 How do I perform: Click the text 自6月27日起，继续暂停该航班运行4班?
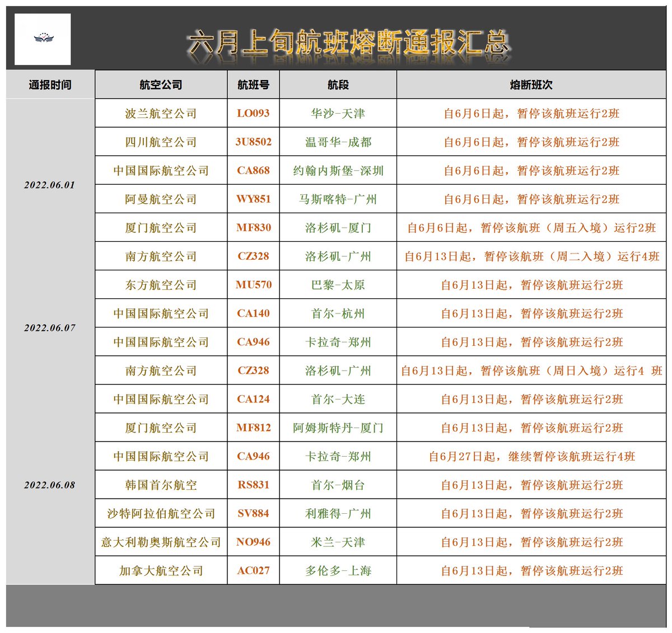click(x=531, y=457)
